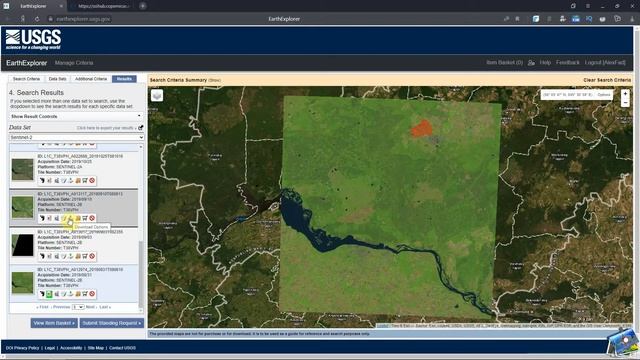Show metadata for the 2019/10/25 scene

(63, 180)
